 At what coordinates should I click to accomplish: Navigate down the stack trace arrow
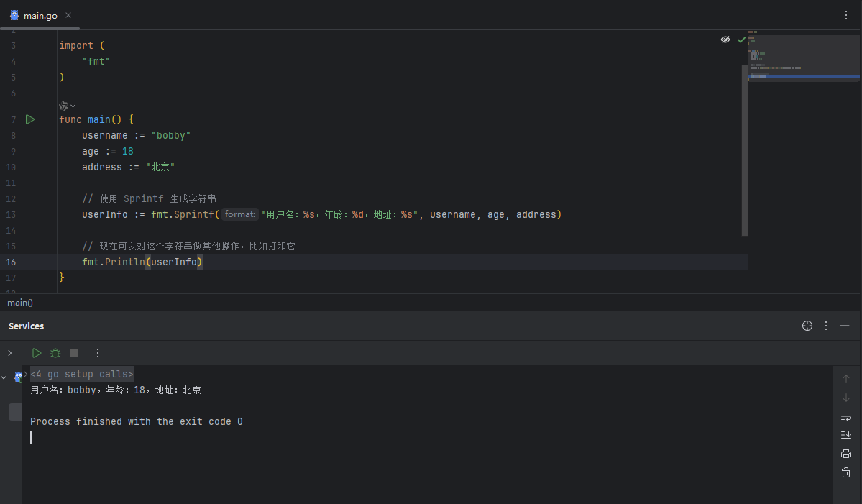pos(846,398)
